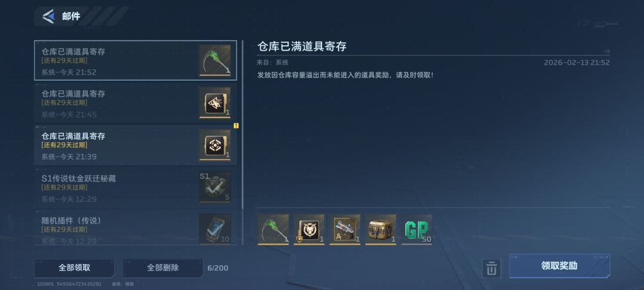Click the 领取奖励 button
This screenshot has width=644, height=290.
coord(559,266)
